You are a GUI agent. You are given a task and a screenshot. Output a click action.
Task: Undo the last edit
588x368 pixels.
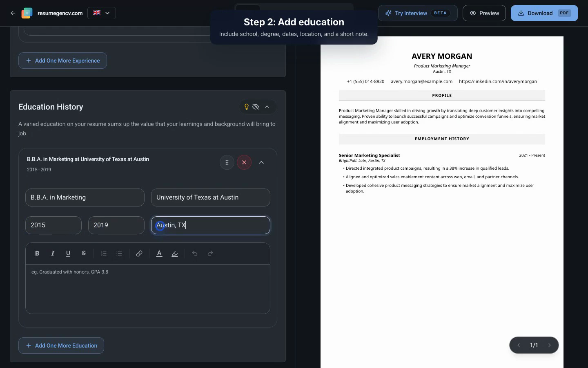pyautogui.click(x=195, y=254)
